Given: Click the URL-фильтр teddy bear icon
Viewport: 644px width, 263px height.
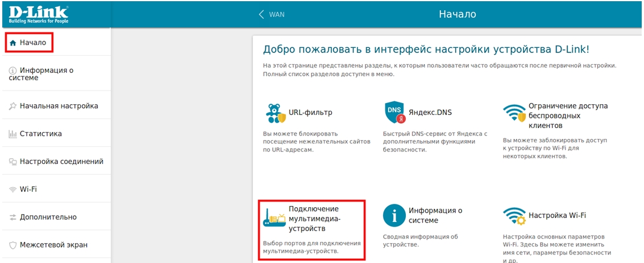Looking at the screenshot, I should [x=276, y=114].
